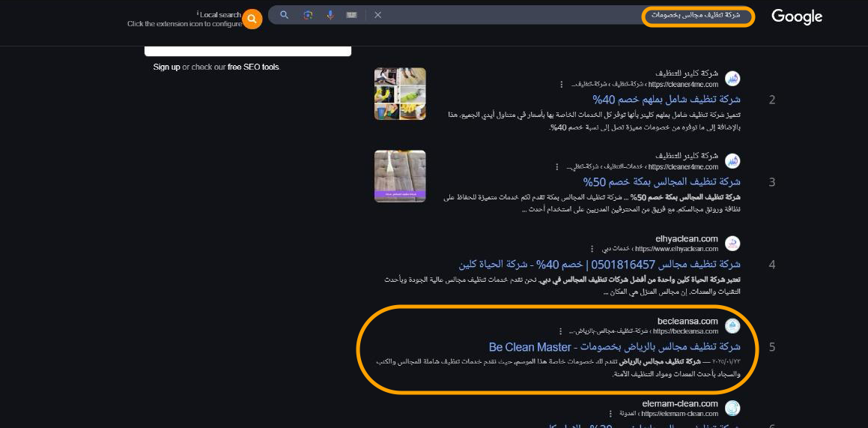This screenshot has width=868, height=428.
Task: Click the 'Click the extension icon to configure' text
Action: tap(184, 24)
